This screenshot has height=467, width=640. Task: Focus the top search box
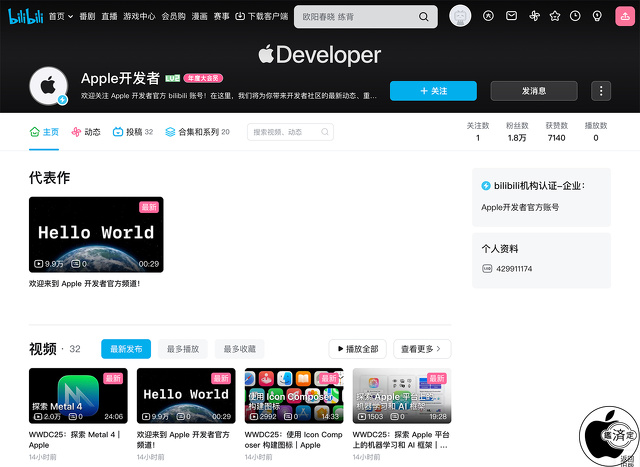coord(365,17)
